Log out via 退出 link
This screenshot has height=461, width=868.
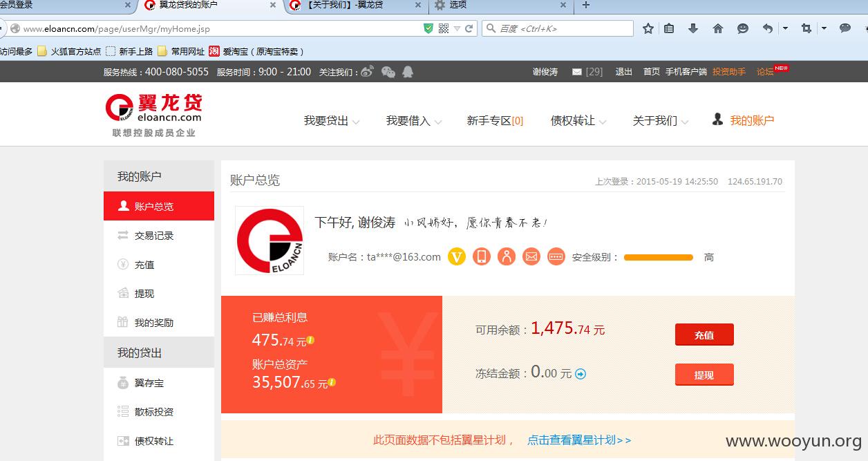coord(624,72)
